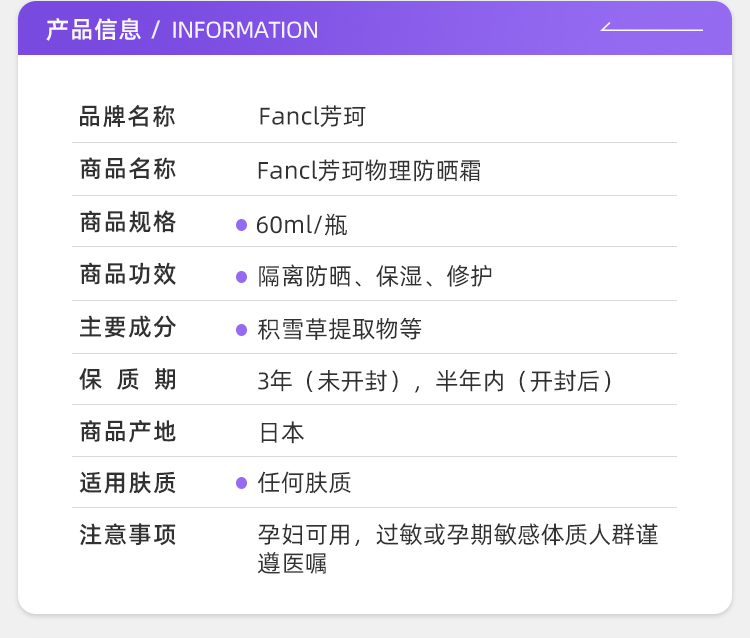Click the 适用肤质 row label
750x638 pixels.
point(127,483)
